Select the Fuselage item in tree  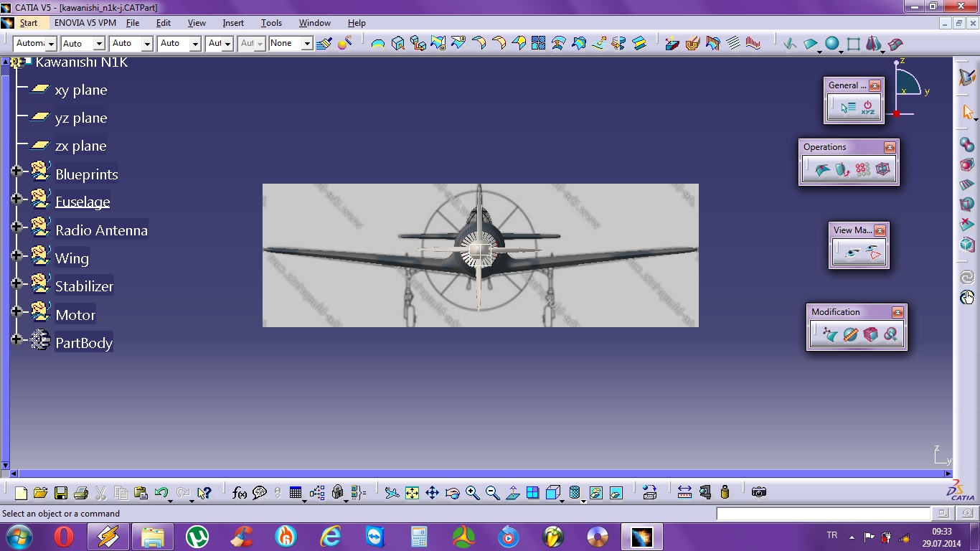83,202
